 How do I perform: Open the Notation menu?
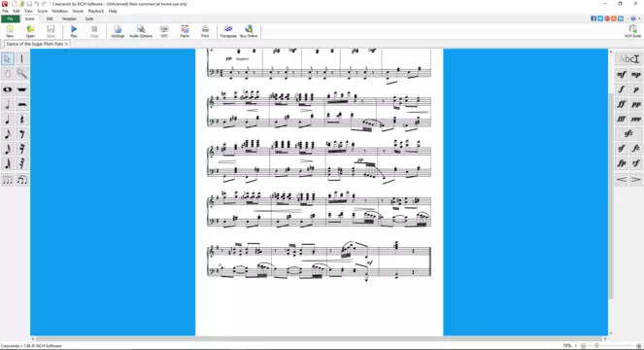point(59,11)
